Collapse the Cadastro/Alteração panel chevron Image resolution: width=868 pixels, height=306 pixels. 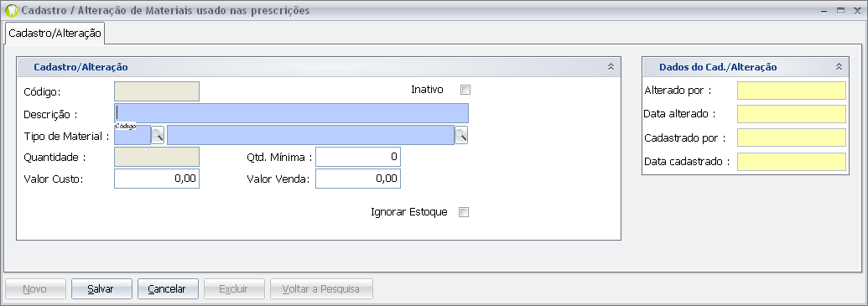coord(611,67)
